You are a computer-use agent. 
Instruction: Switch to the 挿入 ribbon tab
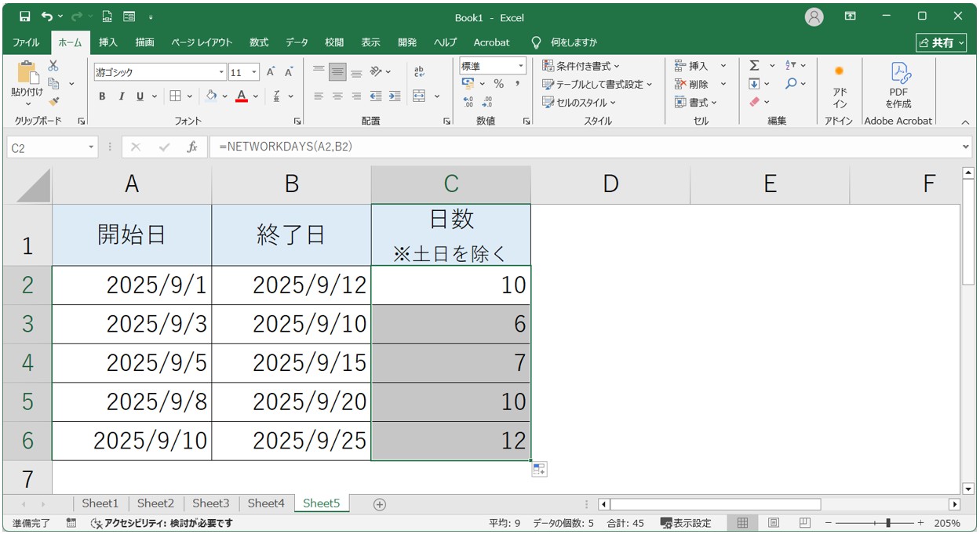108,42
